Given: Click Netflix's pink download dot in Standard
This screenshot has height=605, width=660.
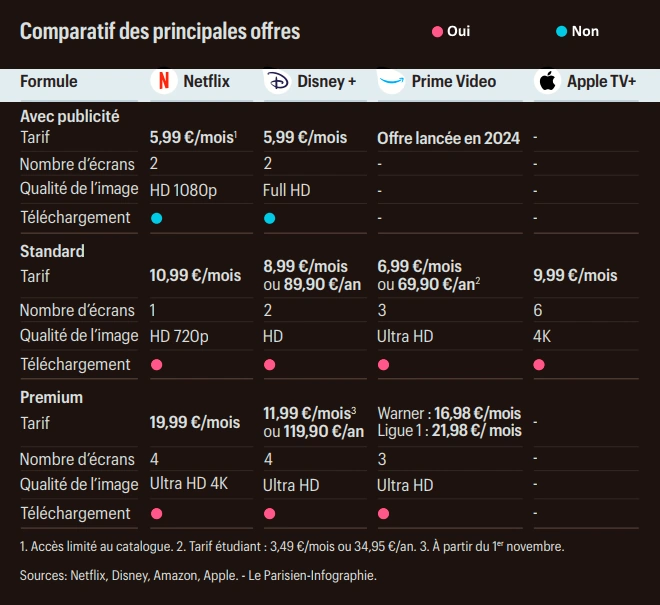Looking at the screenshot, I should [x=157, y=365].
